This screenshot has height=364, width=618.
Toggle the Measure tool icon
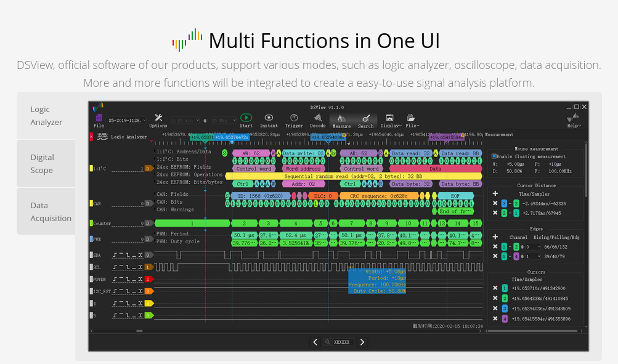341,118
